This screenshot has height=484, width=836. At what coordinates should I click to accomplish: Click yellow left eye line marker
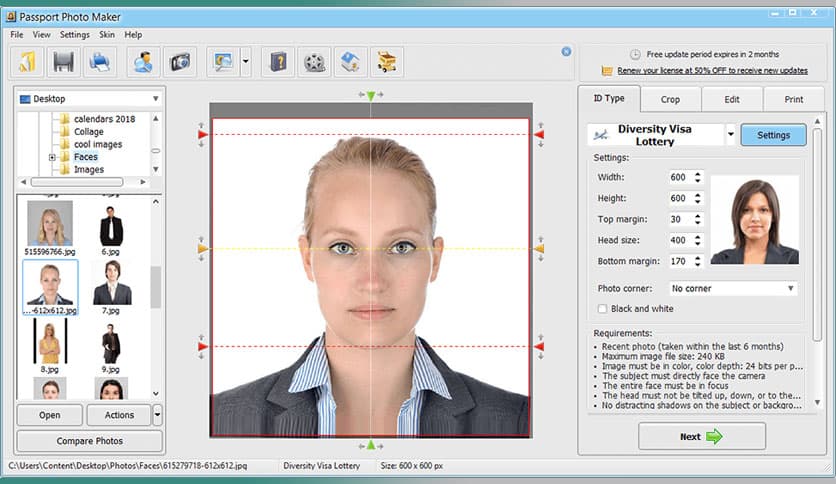203,248
